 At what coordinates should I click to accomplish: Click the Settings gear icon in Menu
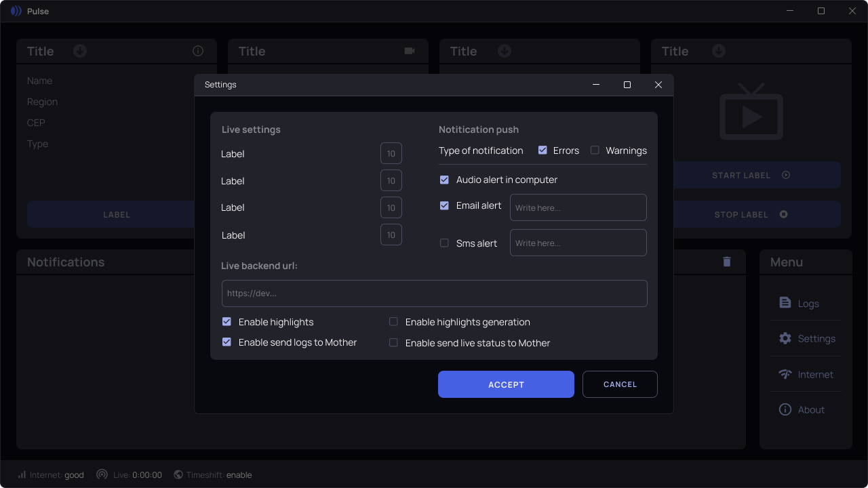click(x=785, y=338)
